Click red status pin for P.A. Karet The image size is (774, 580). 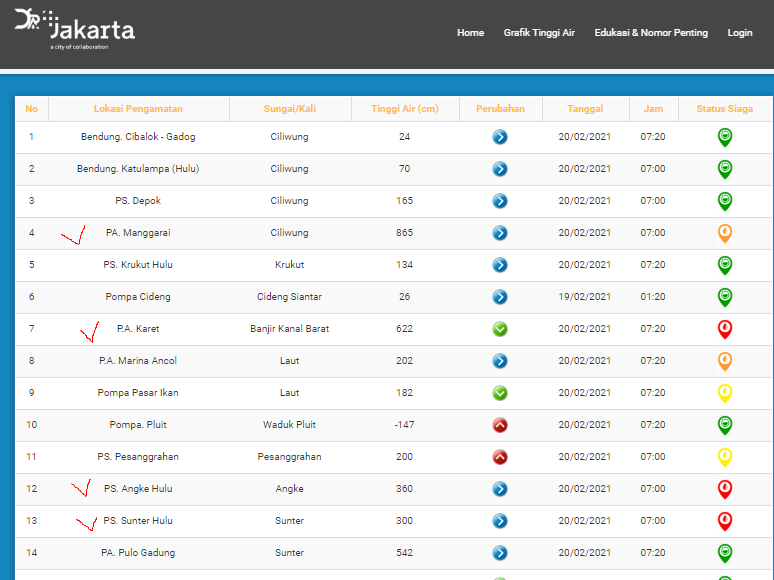725,329
